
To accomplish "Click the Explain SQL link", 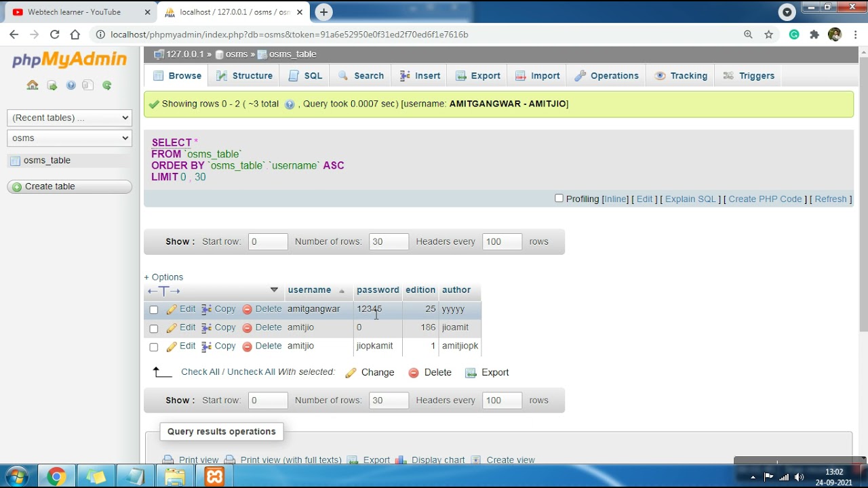I will click(690, 199).
